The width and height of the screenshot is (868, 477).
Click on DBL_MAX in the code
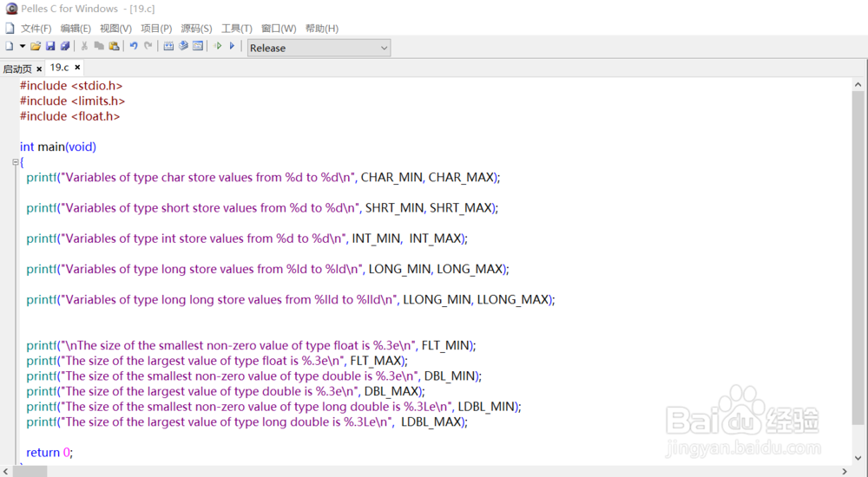(391, 391)
